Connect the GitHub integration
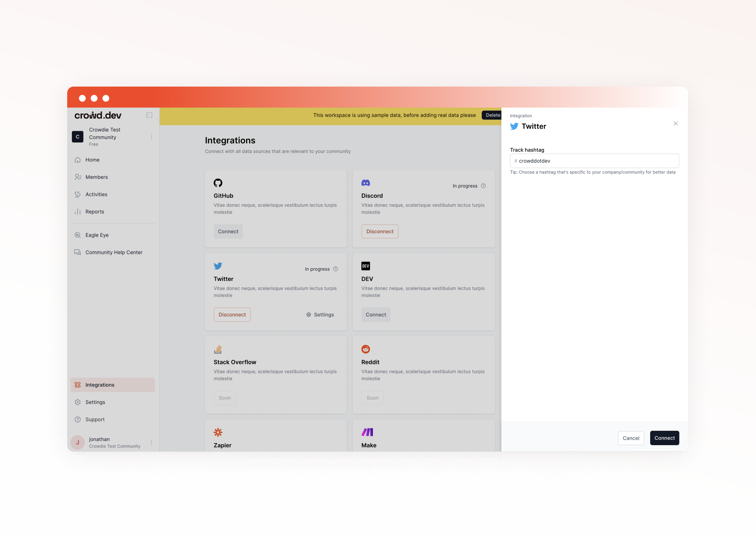 point(228,232)
